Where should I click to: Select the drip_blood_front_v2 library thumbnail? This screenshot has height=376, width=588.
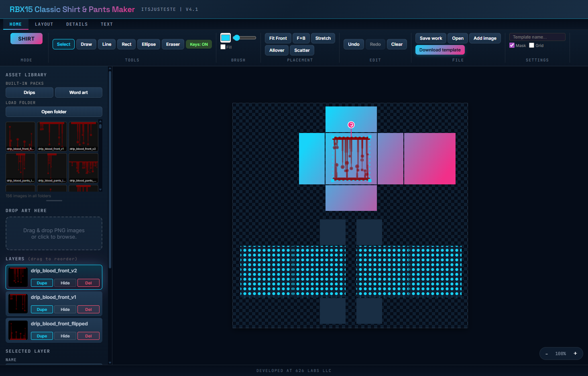(x=83, y=137)
